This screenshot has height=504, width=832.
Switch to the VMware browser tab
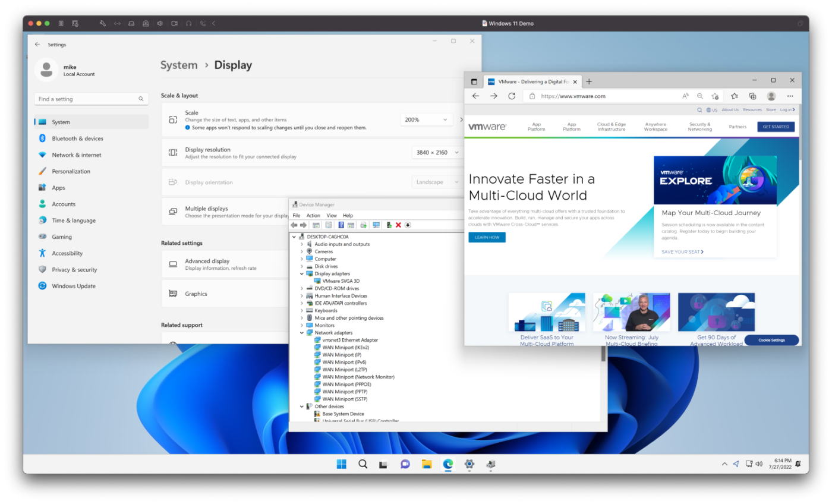click(529, 81)
